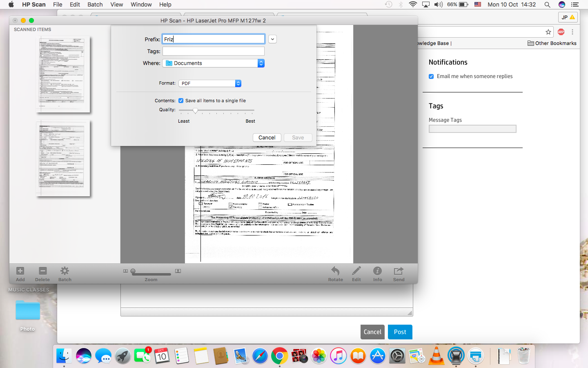Open the Format dropdown set to PDF

(238, 83)
